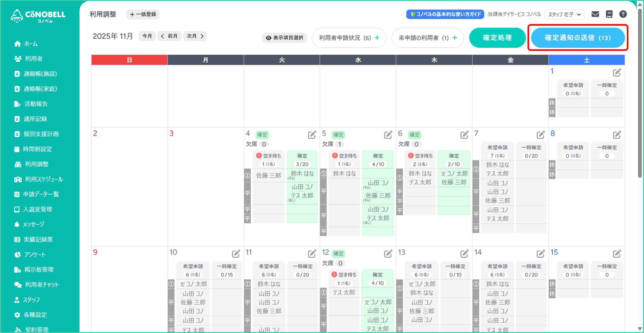The height and width of the screenshot is (333, 644).
Task: Go to previous month with 前月
Action: 169,36
